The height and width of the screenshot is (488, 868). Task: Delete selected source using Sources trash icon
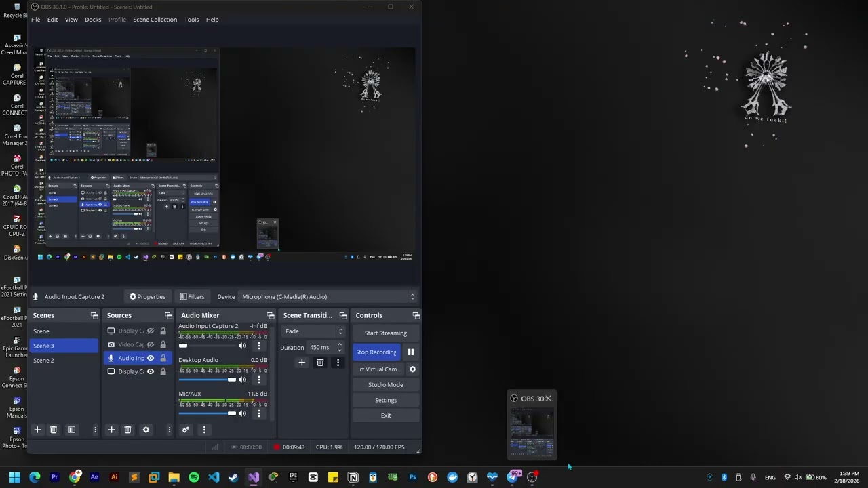[127, 430]
